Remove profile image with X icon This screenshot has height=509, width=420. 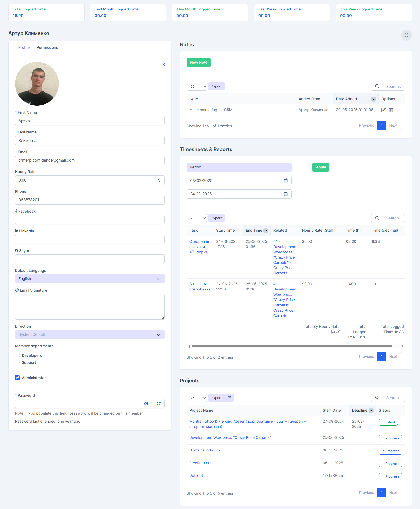[x=164, y=64]
